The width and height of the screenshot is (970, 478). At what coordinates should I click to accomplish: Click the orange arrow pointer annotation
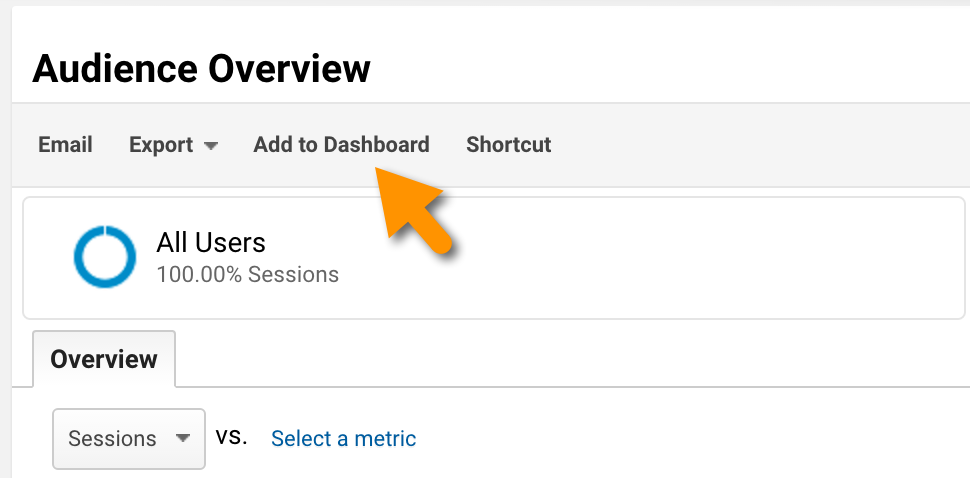(415, 208)
